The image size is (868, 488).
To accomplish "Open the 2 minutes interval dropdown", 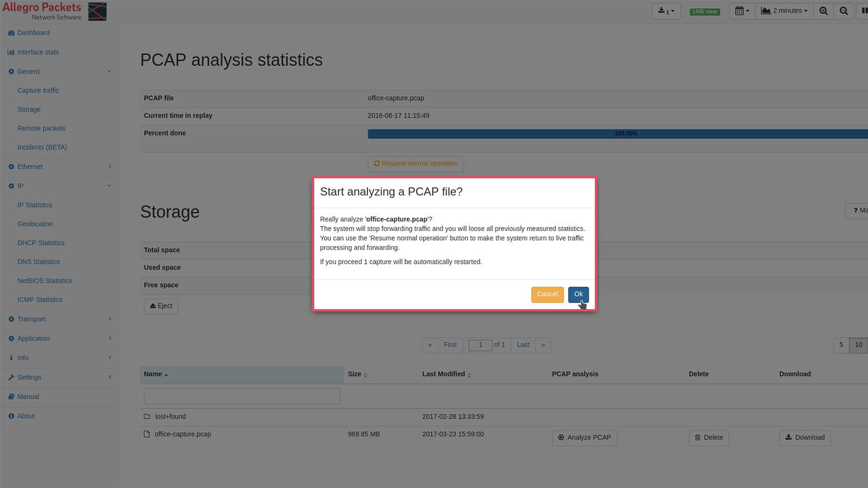I will pos(784,11).
